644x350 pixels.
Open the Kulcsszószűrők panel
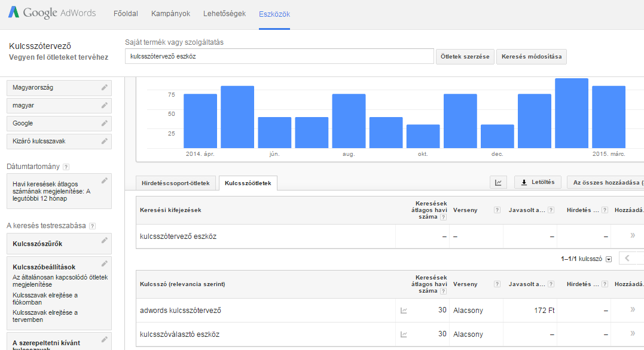pyautogui.click(x=59, y=244)
